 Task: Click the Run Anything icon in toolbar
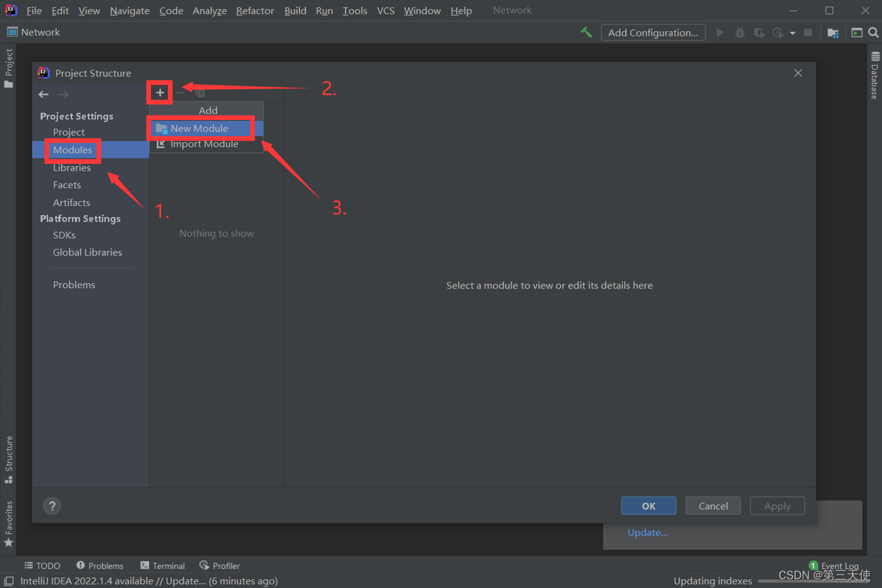tap(857, 32)
